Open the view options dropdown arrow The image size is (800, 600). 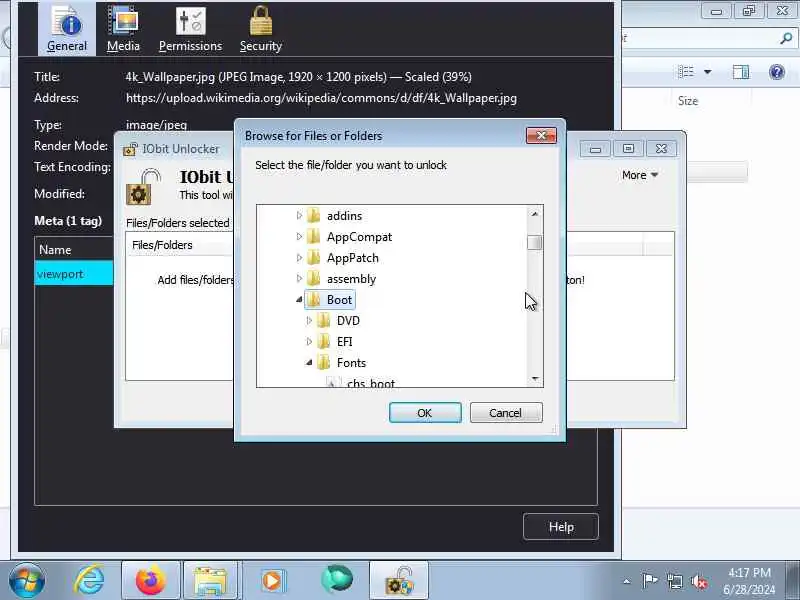[708, 72]
